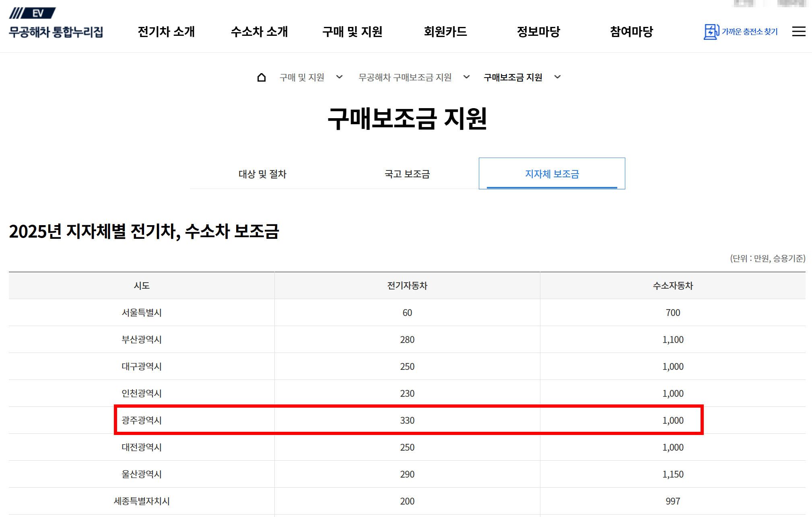Image resolution: width=812 pixels, height=517 pixels.
Task: Switch to the 대상 및 절차 tab
Action: click(x=262, y=174)
